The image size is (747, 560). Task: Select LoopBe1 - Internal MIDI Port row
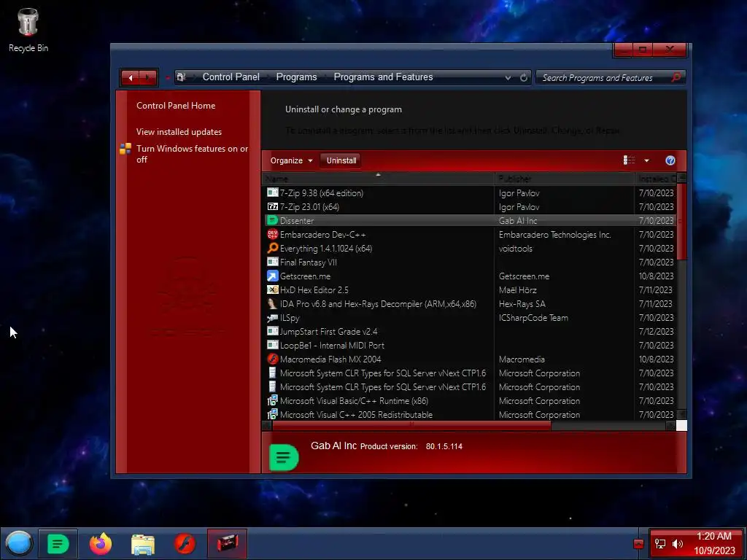pos(469,345)
